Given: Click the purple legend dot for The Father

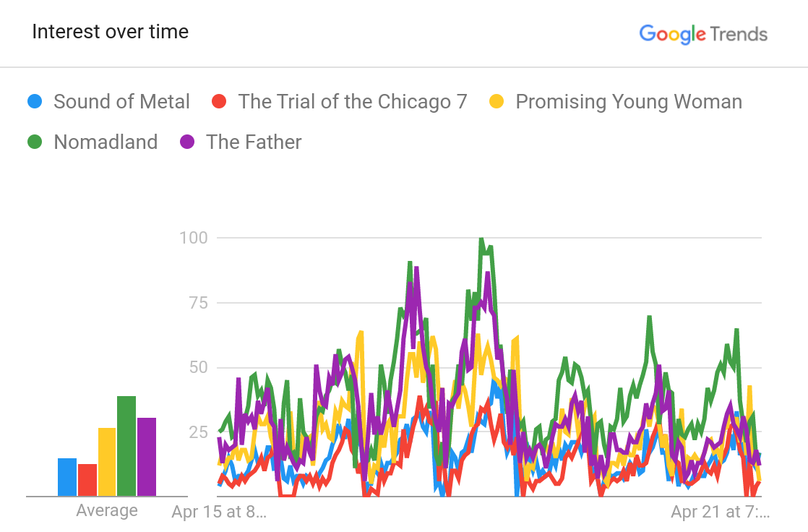Looking at the screenshot, I should click(186, 142).
